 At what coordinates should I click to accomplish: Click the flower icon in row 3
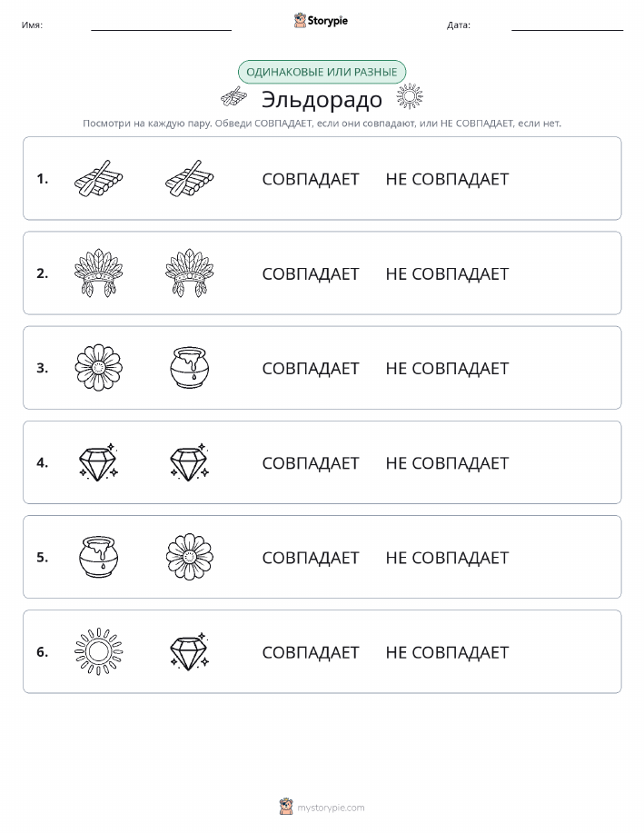point(98,368)
